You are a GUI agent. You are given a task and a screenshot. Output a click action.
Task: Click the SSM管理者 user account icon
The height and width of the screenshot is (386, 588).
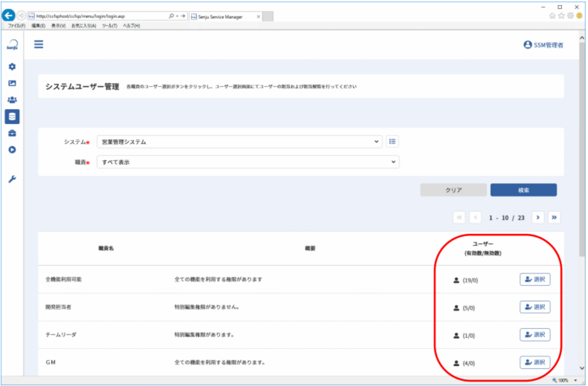point(528,45)
